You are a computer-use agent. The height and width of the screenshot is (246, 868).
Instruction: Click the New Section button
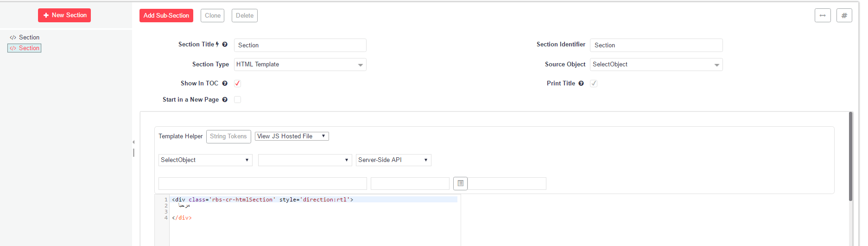click(64, 15)
